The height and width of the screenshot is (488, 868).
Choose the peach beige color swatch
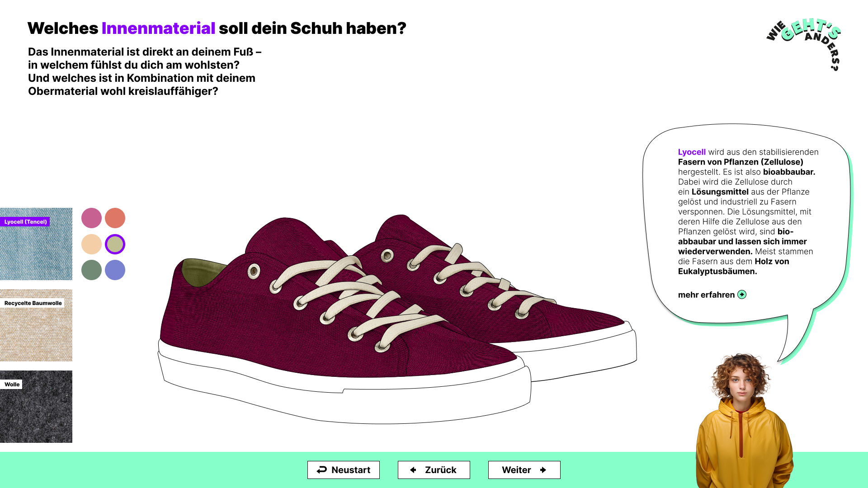91,244
